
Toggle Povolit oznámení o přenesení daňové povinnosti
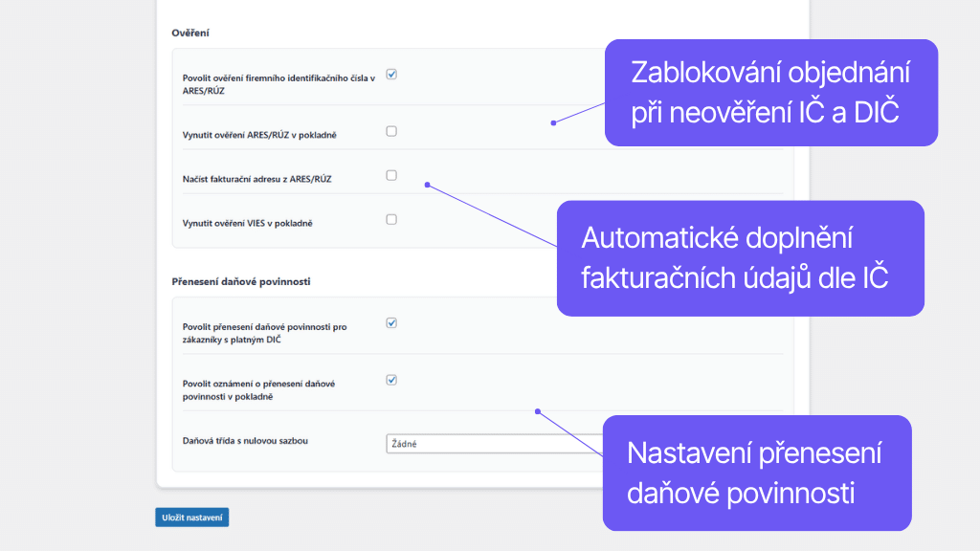click(391, 380)
